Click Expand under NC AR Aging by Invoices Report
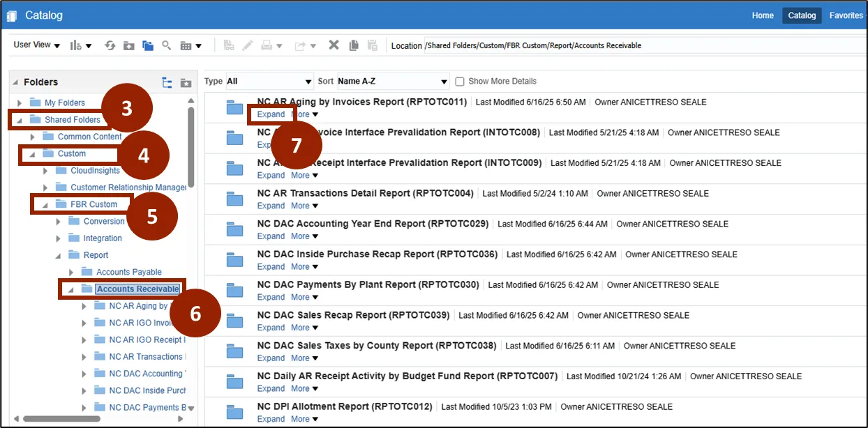The width and height of the screenshot is (868, 428). tap(271, 114)
